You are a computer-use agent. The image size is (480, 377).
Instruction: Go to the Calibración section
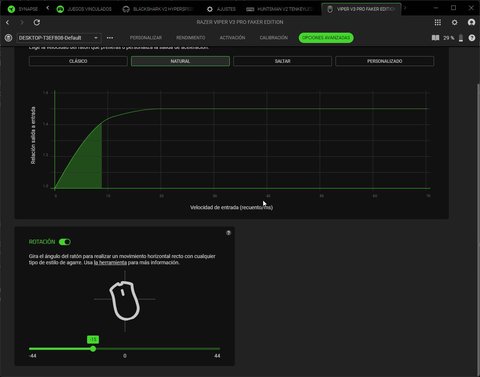(274, 38)
